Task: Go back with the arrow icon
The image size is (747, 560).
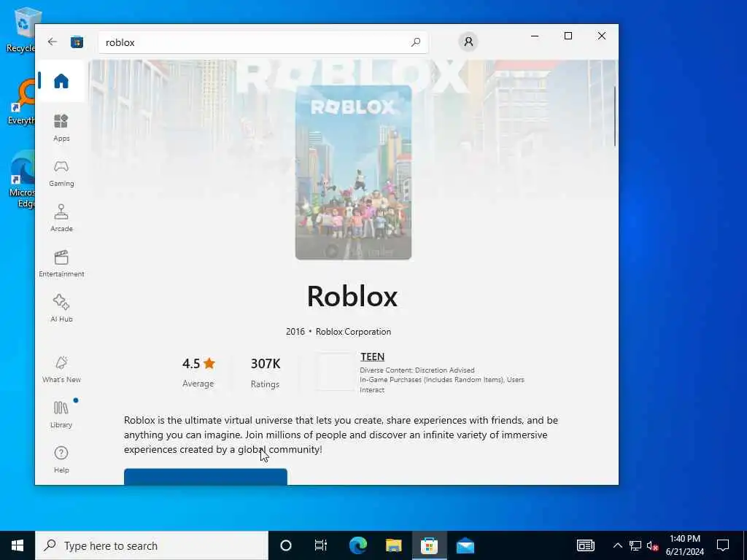Action: 53,42
